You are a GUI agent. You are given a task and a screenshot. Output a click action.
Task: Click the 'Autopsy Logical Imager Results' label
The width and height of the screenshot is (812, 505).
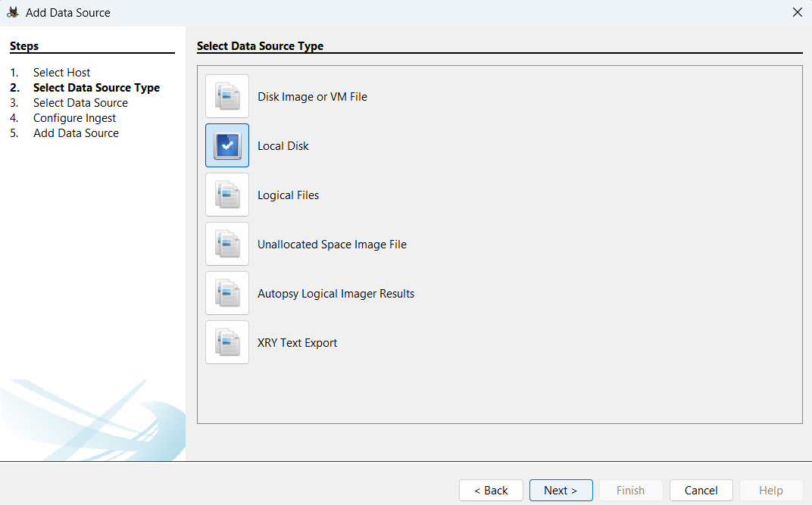point(336,294)
